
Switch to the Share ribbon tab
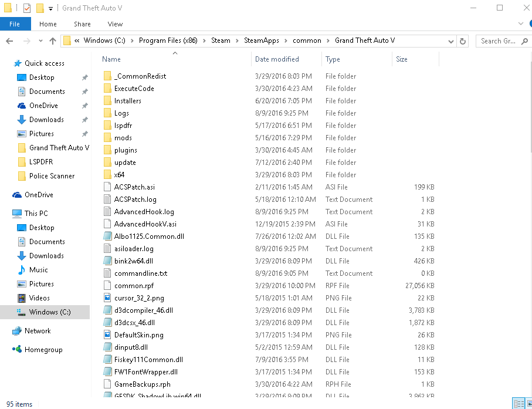(x=82, y=24)
